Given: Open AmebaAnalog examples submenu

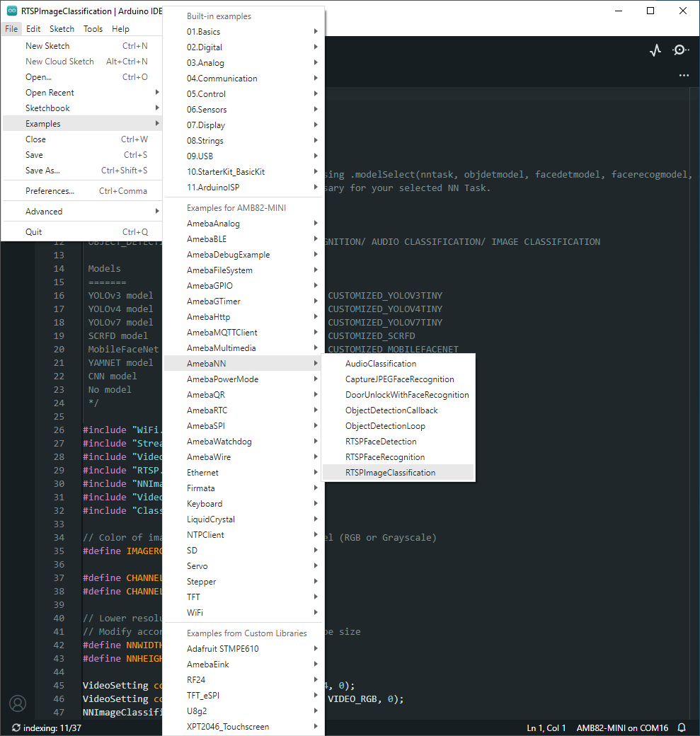Looking at the screenshot, I should click(243, 224).
